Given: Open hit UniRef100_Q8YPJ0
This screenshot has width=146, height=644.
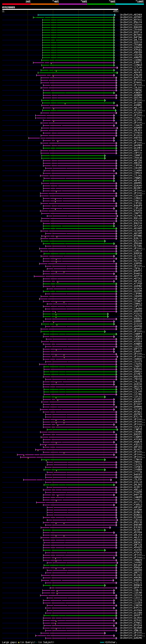Looking at the screenshot, I should tap(131, 588).
